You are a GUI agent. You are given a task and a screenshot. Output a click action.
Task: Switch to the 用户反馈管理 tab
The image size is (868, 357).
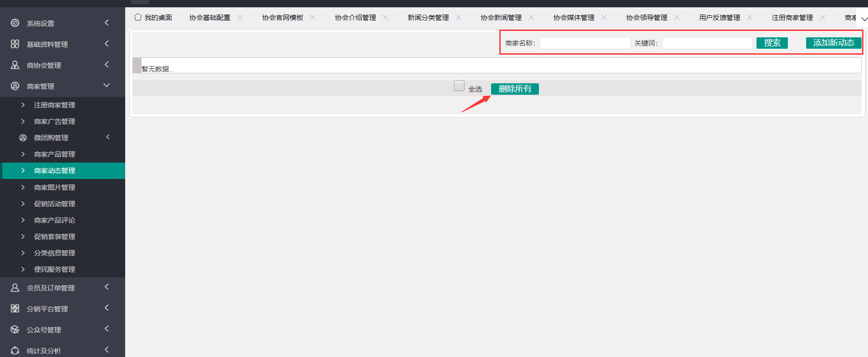(x=719, y=17)
